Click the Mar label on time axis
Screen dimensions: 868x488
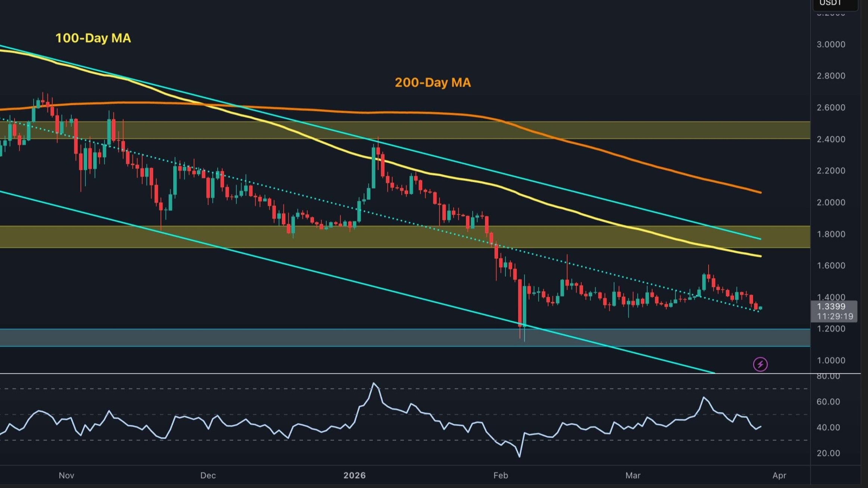[x=633, y=475]
